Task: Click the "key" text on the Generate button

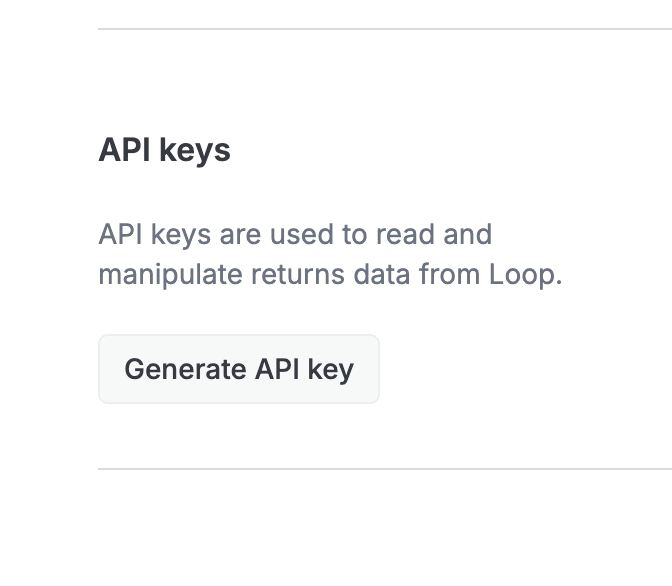Action: pos(331,369)
